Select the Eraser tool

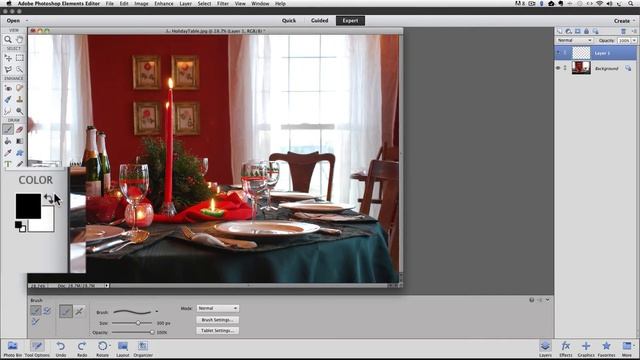[20, 129]
